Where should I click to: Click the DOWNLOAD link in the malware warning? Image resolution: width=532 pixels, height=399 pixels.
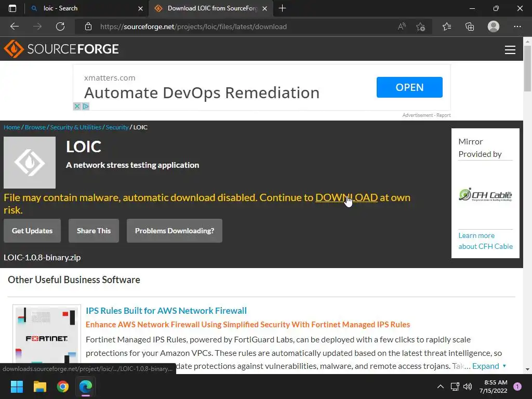click(x=347, y=197)
